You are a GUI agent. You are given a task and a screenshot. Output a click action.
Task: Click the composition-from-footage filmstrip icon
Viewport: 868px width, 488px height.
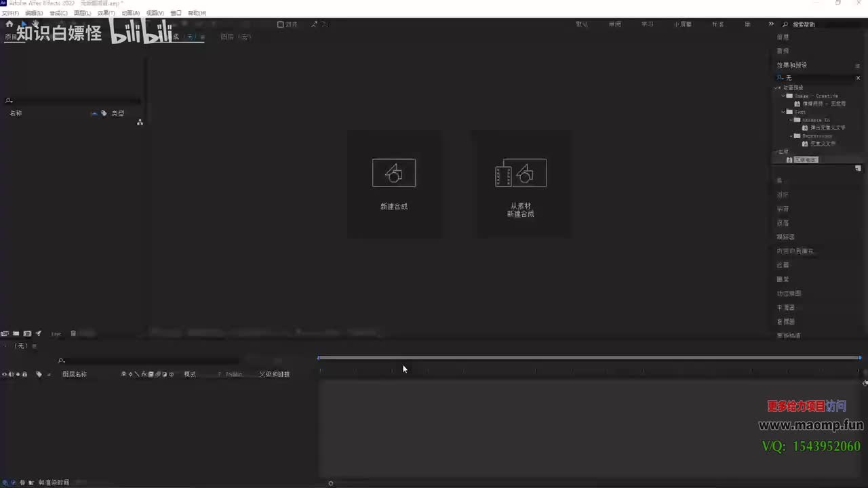coord(521,173)
